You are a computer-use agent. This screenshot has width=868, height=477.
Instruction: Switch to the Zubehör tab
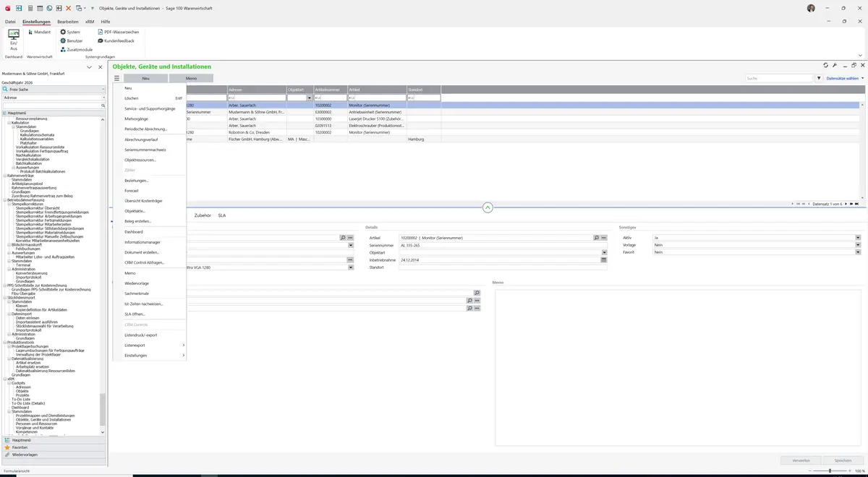pyautogui.click(x=203, y=215)
